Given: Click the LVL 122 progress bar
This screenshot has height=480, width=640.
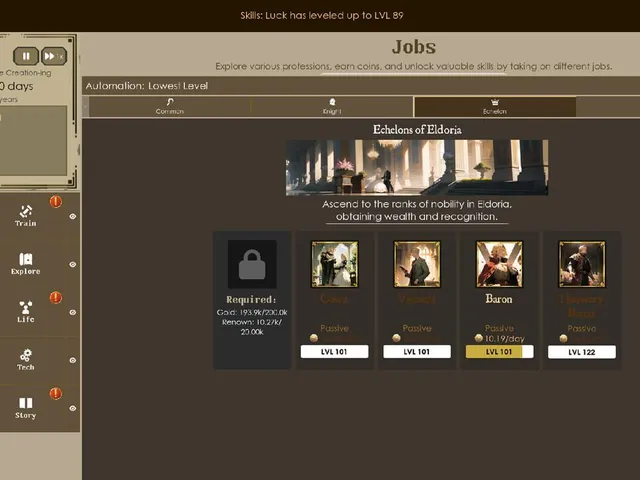Looking at the screenshot, I should pyautogui.click(x=582, y=352).
